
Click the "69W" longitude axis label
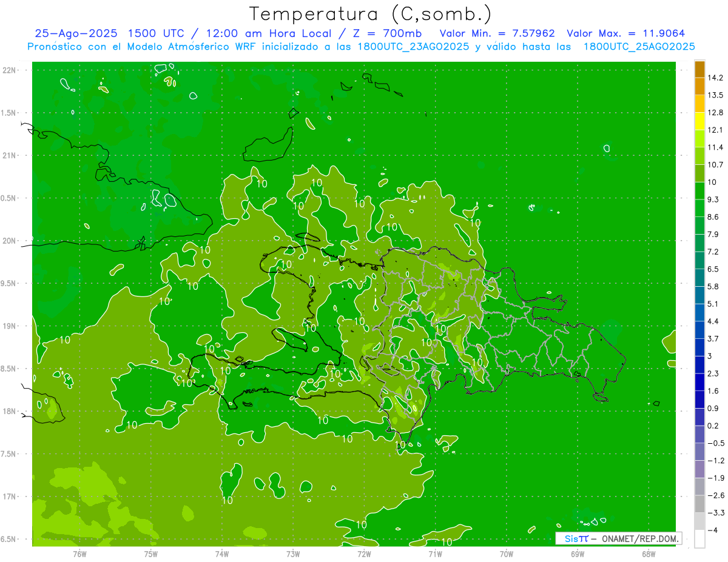(578, 554)
